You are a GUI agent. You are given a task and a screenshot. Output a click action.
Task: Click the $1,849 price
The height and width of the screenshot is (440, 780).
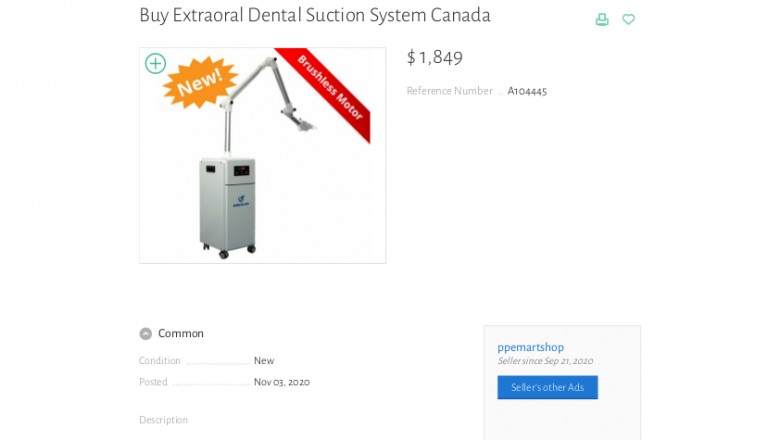435,58
